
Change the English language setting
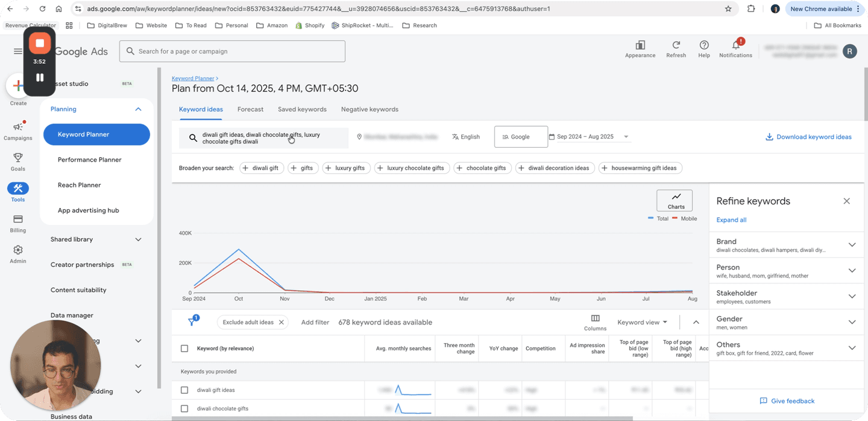pyautogui.click(x=466, y=137)
